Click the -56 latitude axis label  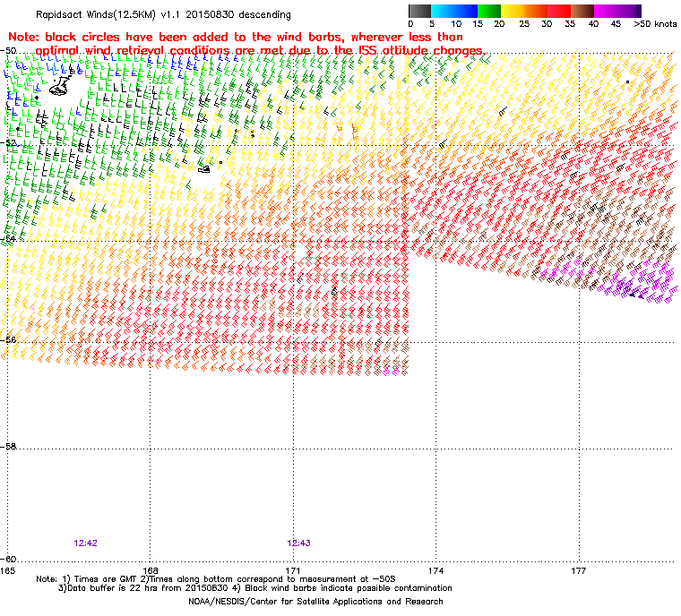pyautogui.click(x=9, y=340)
